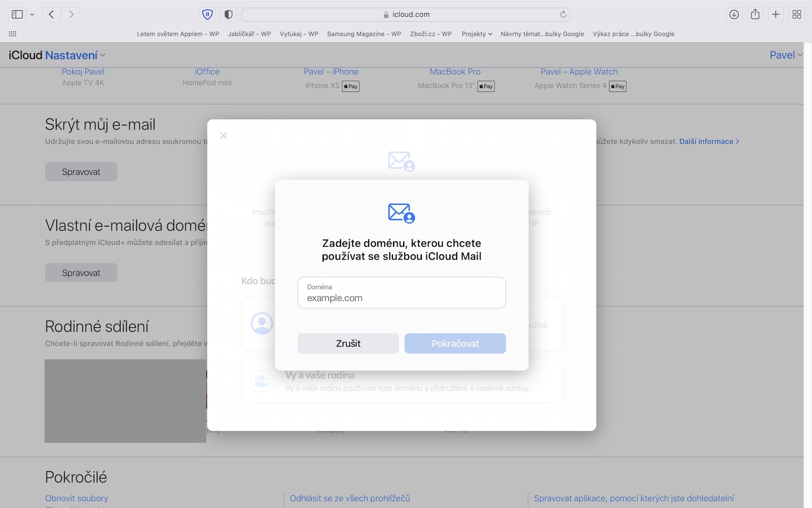Go back to the previous page
Screen dimensions: 812x508
pyautogui.click(x=51, y=15)
